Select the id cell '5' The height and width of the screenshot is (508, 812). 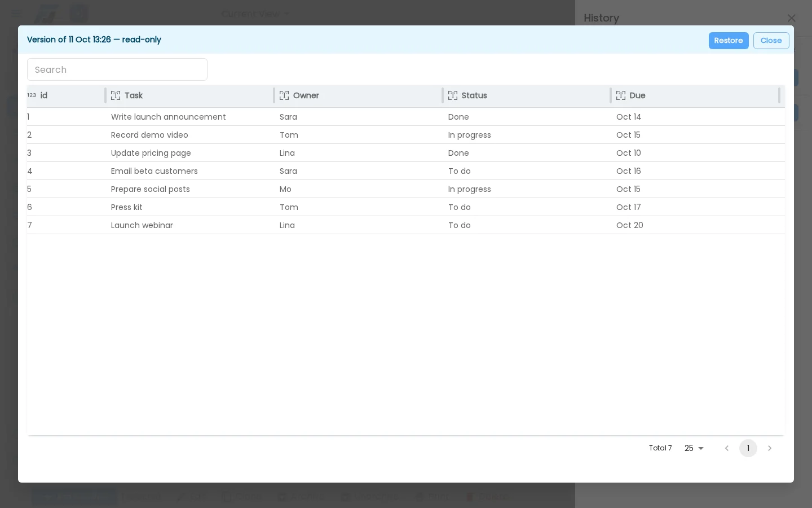point(66,189)
